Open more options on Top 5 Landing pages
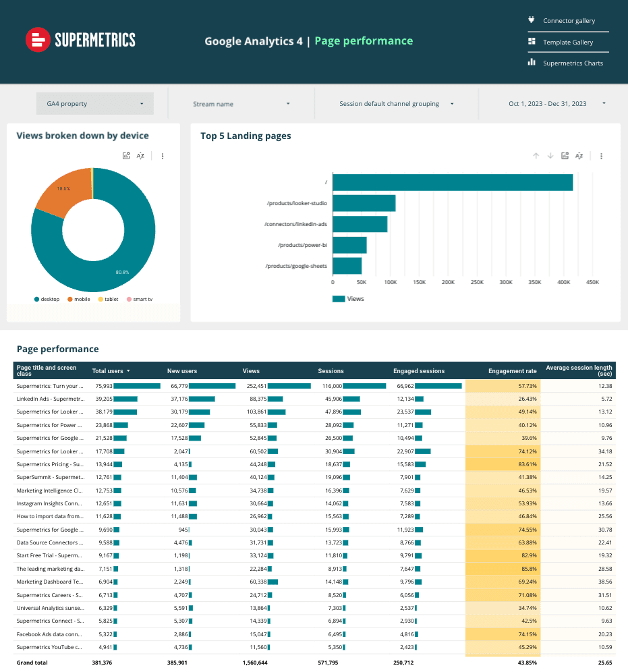 click(x=601, y=156)
